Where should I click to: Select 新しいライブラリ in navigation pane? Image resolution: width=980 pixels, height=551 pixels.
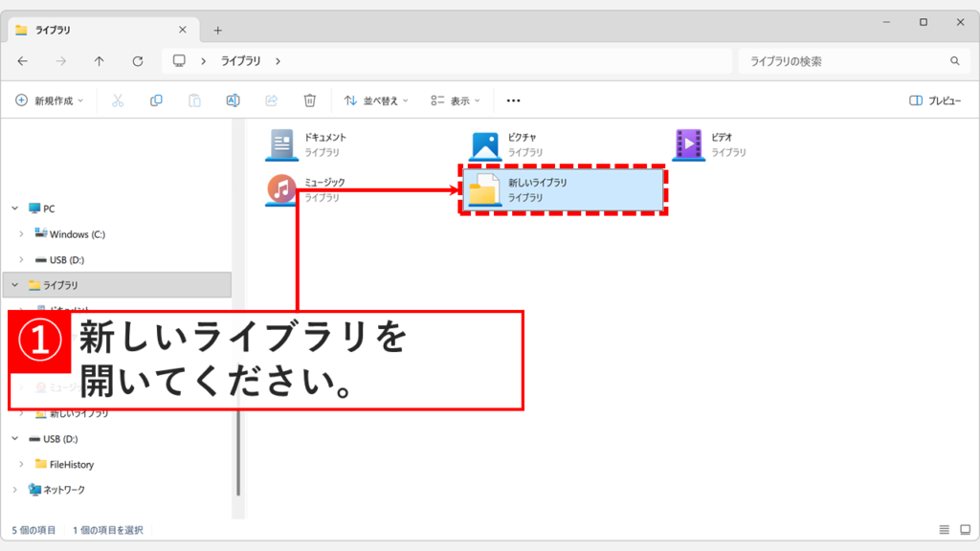click(72, 413)
